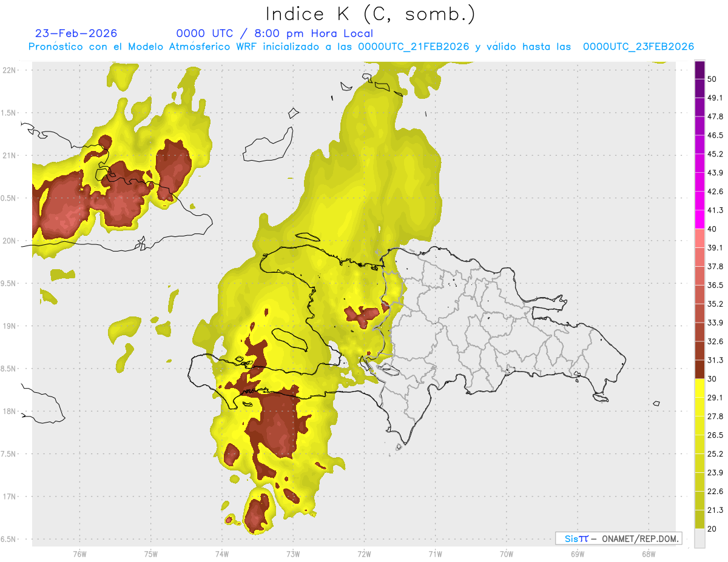Image resolution: width=728 pixels, height=562 pixels.
Task: Pick the magenta legend band between 40 and 41.3
Action: 699,219
